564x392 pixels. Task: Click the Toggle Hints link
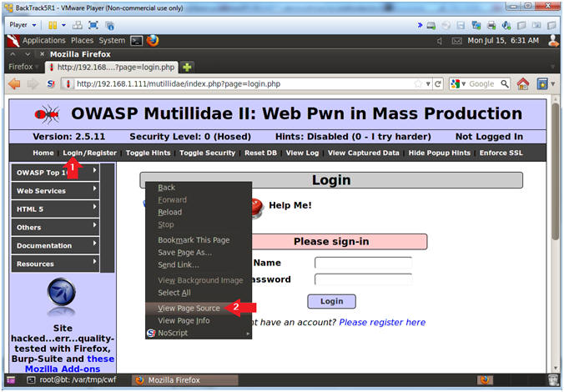[x=148, y=153]
